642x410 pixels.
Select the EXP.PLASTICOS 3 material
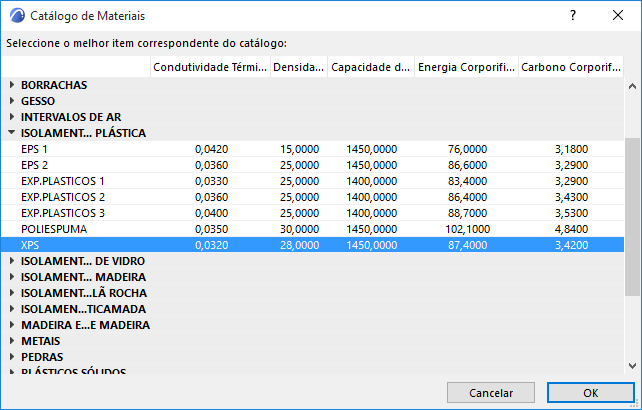pyautogui.click(x=313, y=213)
